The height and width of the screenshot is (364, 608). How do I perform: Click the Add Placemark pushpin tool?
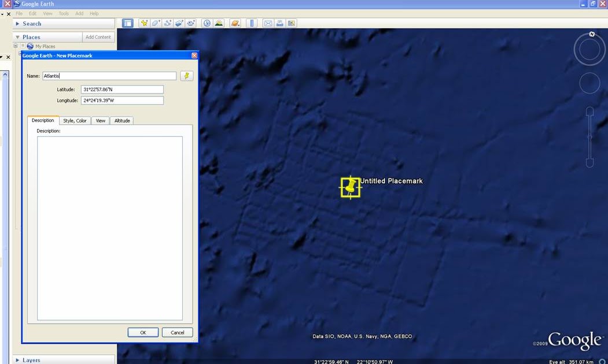pos(144,23)
